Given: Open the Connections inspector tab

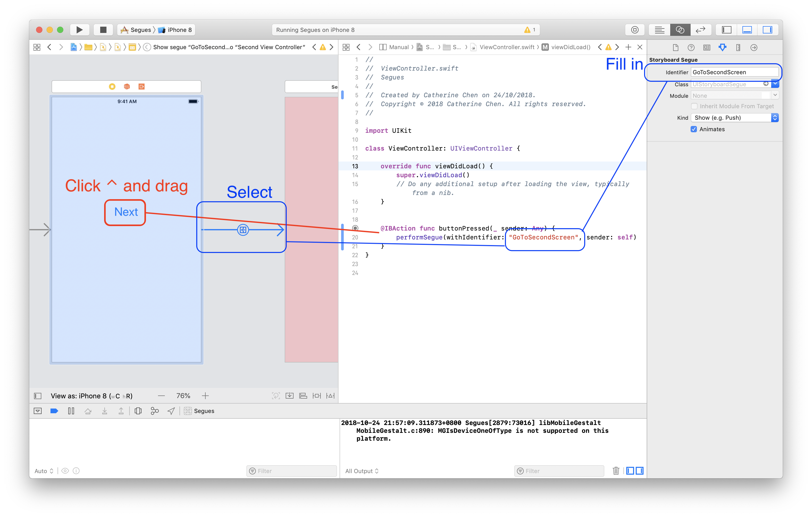Looking at the screenshot, I should point(754,48).
